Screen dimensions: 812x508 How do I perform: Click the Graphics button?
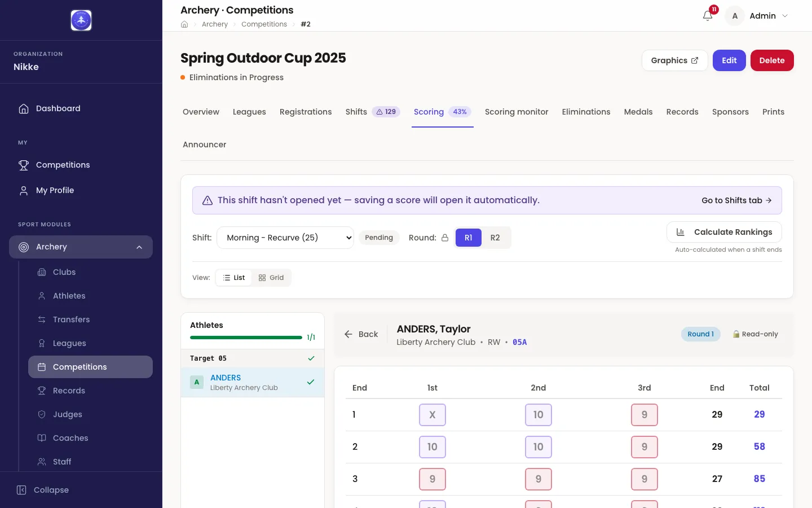(x=675, y=60)
